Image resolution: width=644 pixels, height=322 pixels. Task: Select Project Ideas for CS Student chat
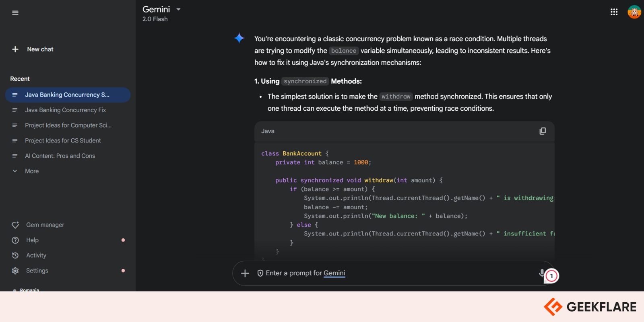click(x=63, y=140)
